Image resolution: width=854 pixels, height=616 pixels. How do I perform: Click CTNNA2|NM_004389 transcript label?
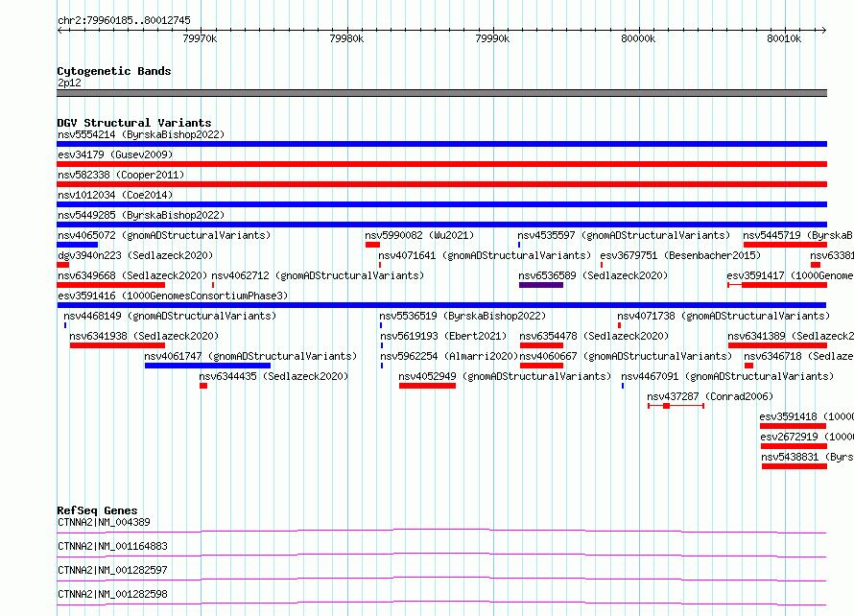(x=104, y=522)
